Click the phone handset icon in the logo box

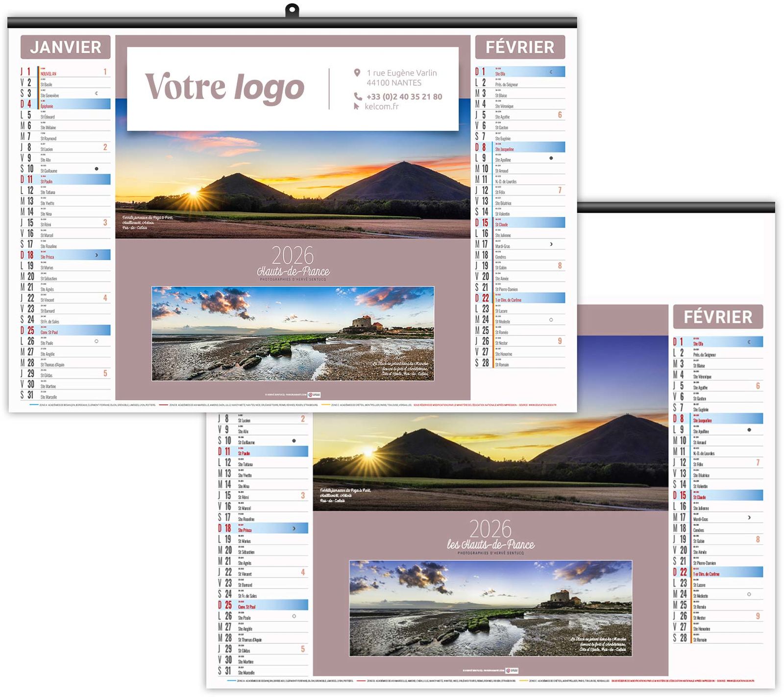[x=357, y=97]
